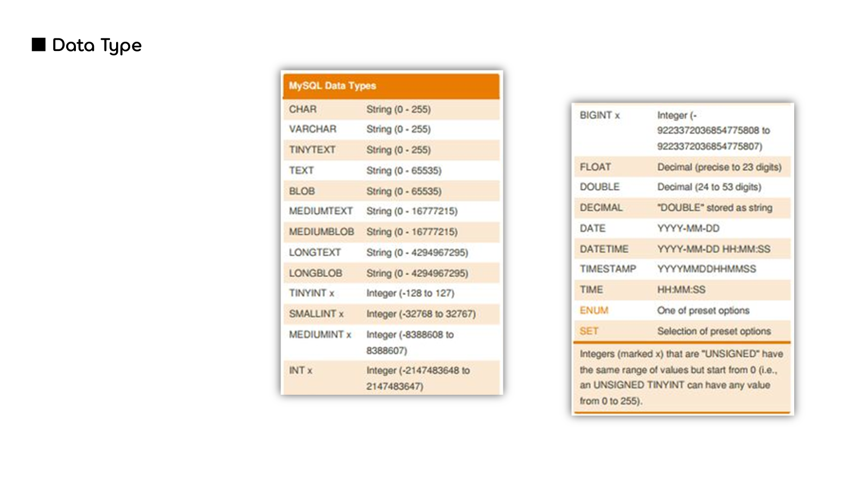The image size is (868, 488).
Task: Select 'Integer (-32768 to 32767)' value
Action: [x=421, y=313]
